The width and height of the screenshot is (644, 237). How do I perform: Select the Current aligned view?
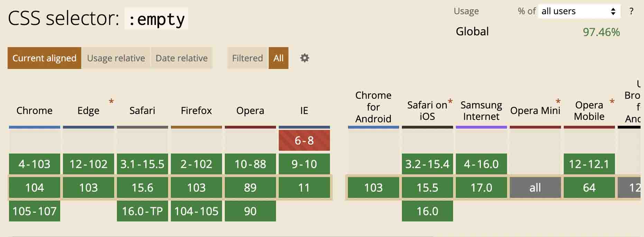pos(44,58)
